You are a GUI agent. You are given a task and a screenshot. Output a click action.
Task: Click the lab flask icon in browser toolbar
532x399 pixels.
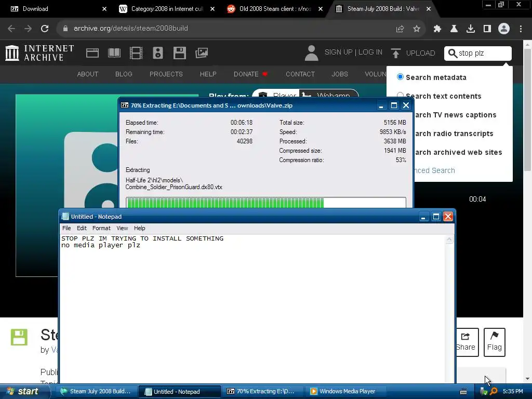(x=454, y=29)
